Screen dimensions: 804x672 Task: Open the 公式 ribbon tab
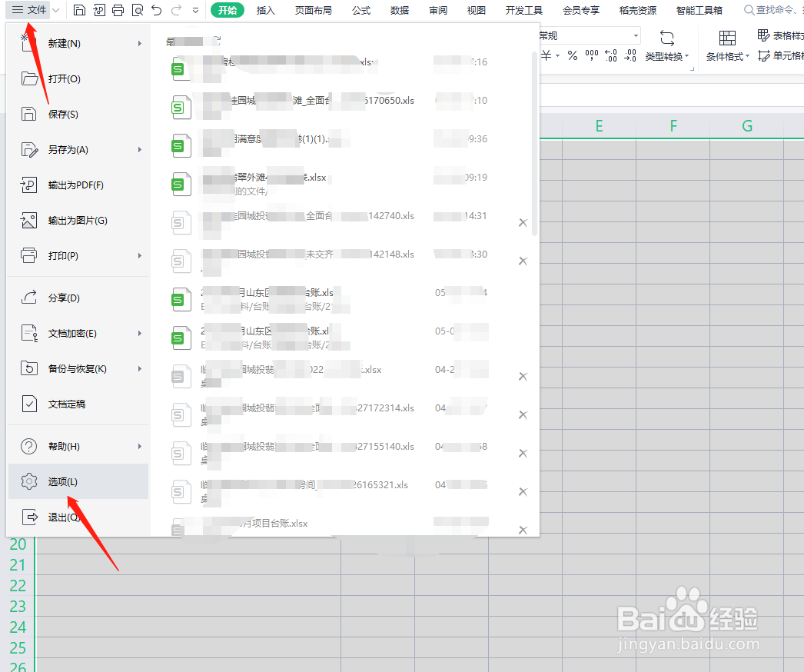(361, 10)
